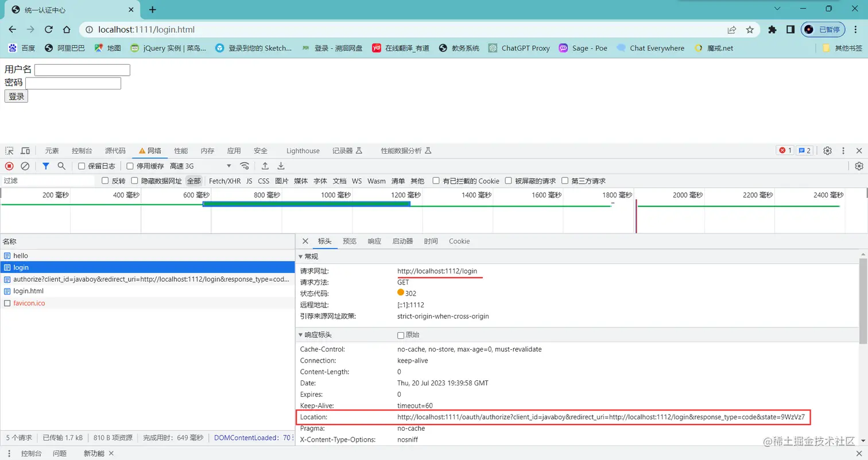
Task: Select the favicon.ico request
Action: [148, 303]
